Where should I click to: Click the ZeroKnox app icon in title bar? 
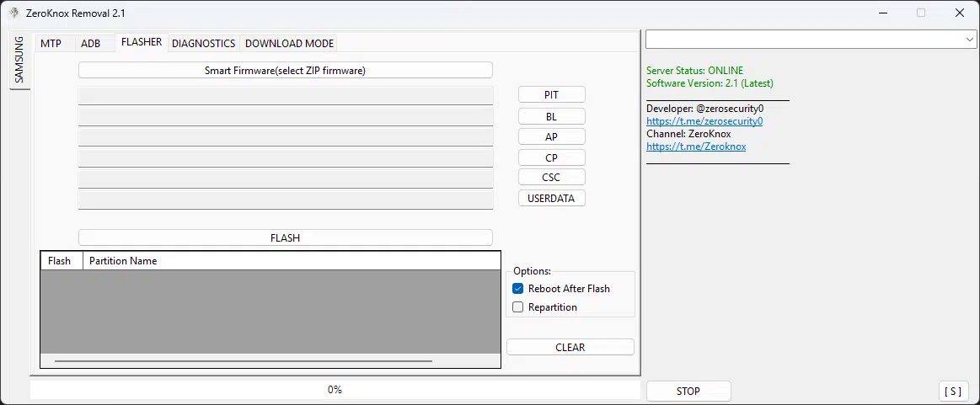pos(13,13)
